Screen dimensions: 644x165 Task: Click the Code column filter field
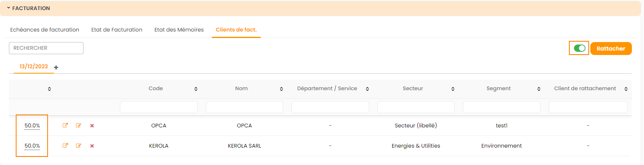click(x=159, y=107)
